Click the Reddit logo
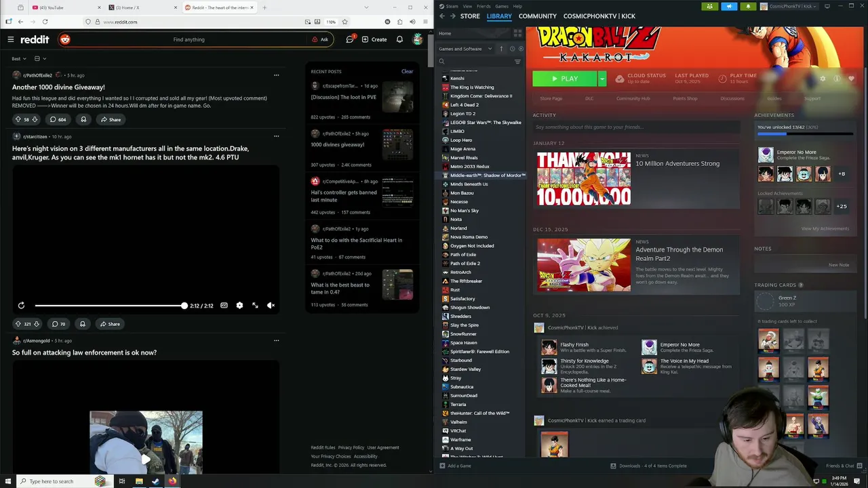 [x=35, y=39]
